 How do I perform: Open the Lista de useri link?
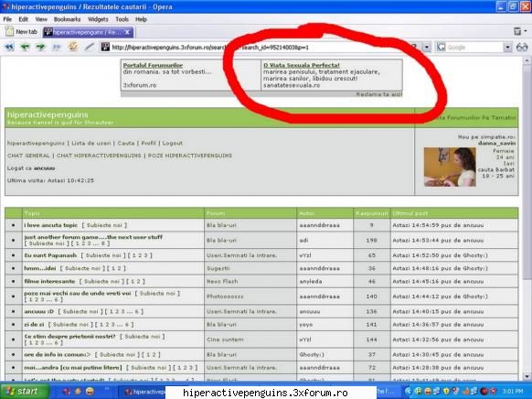tap(91, 144)
